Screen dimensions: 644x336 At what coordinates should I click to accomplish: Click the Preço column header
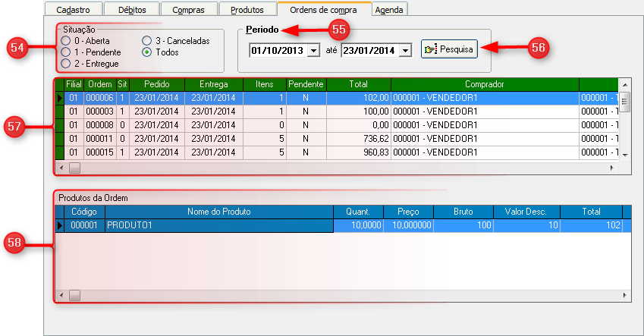tap(408, 212)
